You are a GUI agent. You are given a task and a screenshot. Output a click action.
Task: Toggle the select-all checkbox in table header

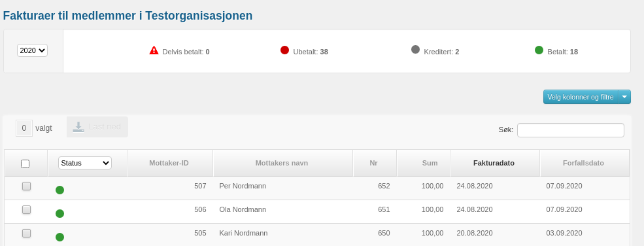25,164
